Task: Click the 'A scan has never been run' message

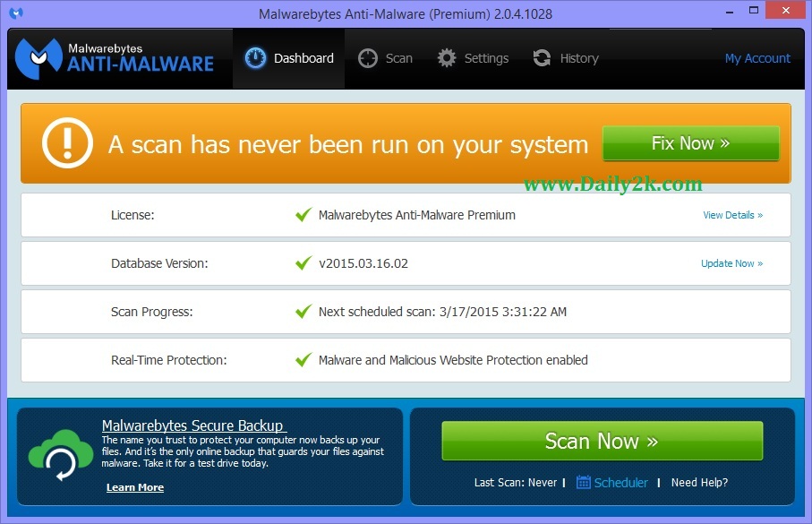Action: 348,144
